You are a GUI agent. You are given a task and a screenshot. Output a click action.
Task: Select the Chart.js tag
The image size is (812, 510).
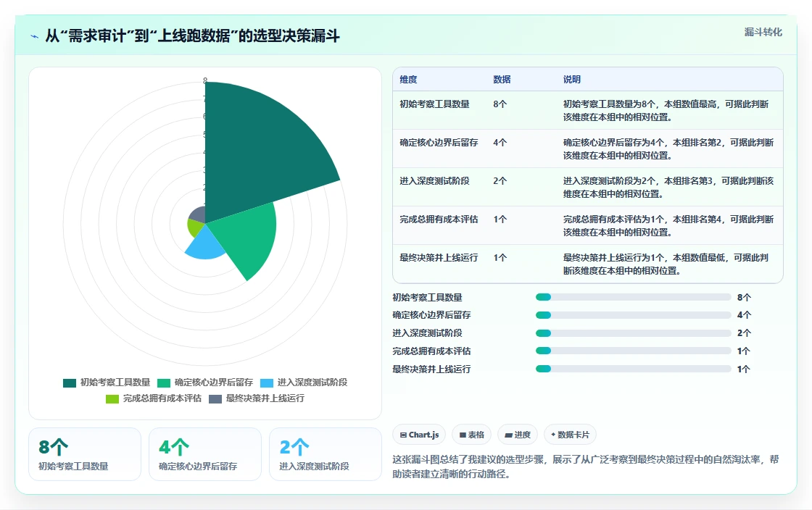(420, 435)
